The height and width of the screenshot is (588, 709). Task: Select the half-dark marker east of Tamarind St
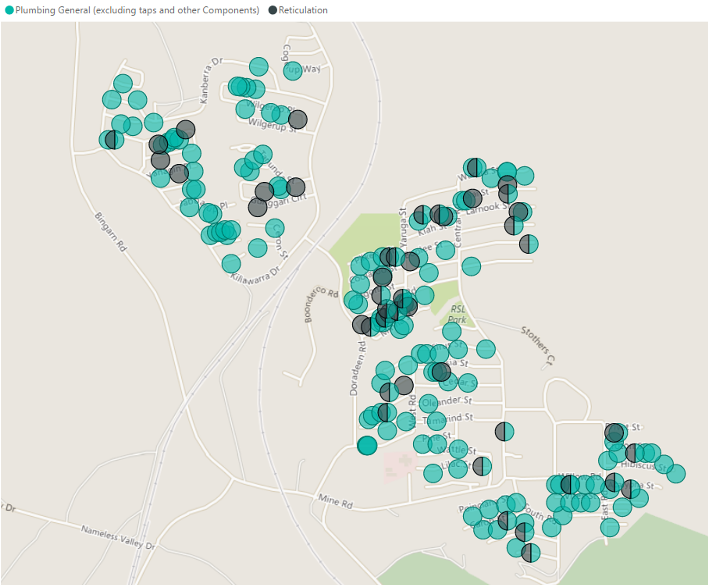click(x=504, y=431)
